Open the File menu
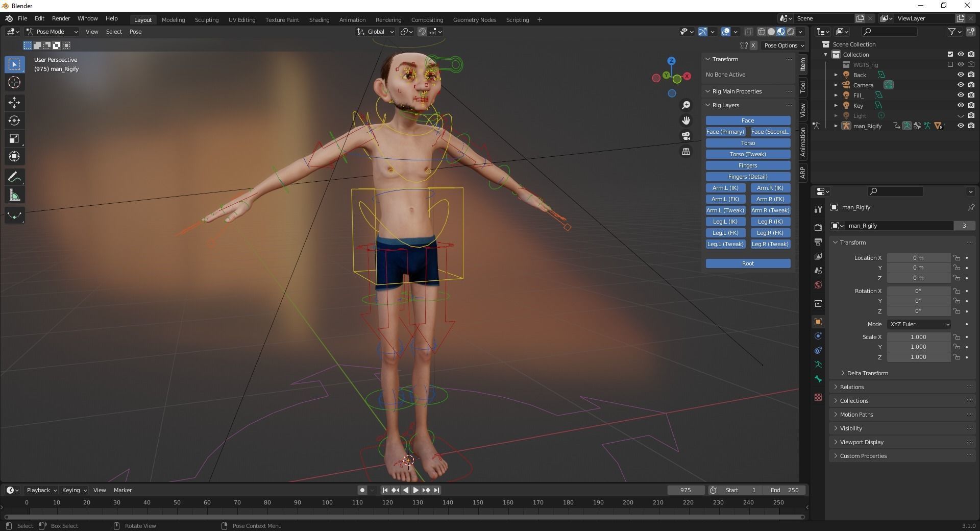 click(22, 18)
